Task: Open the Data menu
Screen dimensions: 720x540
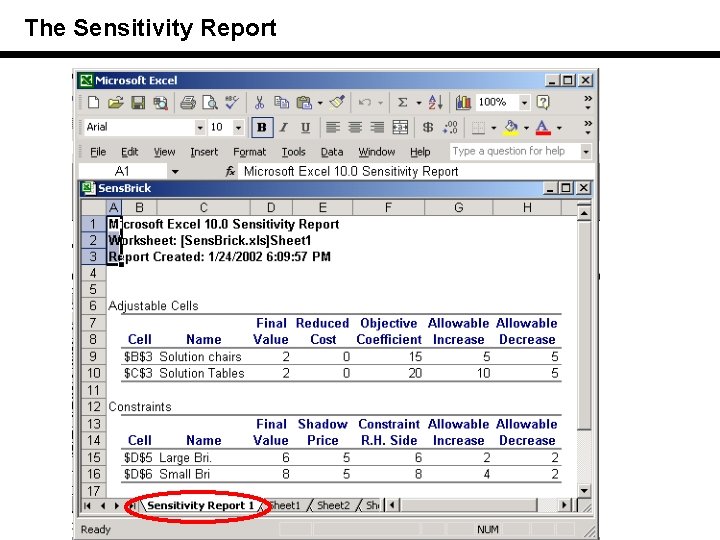Action: click(332, 152)
